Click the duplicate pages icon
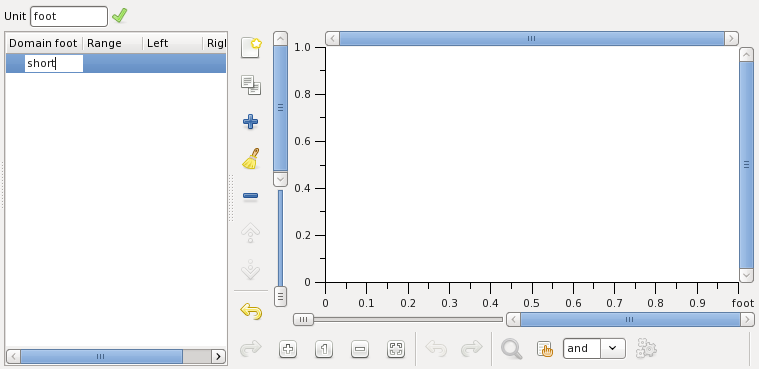Screen dimensions: 759x369 (251, 85)
